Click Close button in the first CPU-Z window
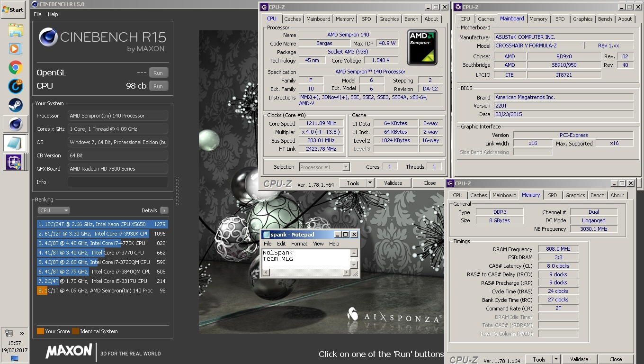This screenshot has width=644, height=364. (x=429, y=183)
